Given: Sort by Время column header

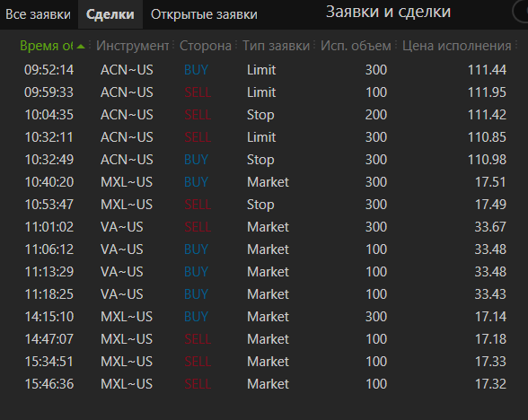Looking at the screenshot, I should point(47,46).
